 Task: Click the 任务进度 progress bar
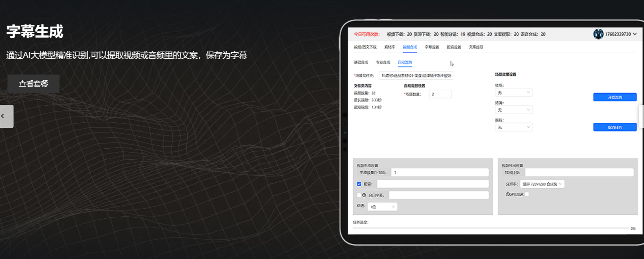[490, 228]
